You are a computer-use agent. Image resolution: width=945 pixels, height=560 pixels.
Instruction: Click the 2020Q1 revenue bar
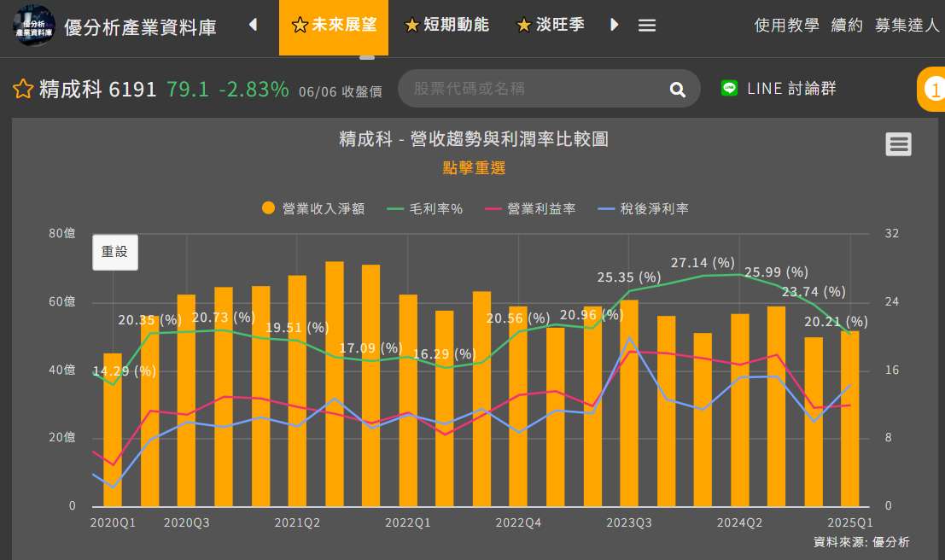tap(113, 429)
